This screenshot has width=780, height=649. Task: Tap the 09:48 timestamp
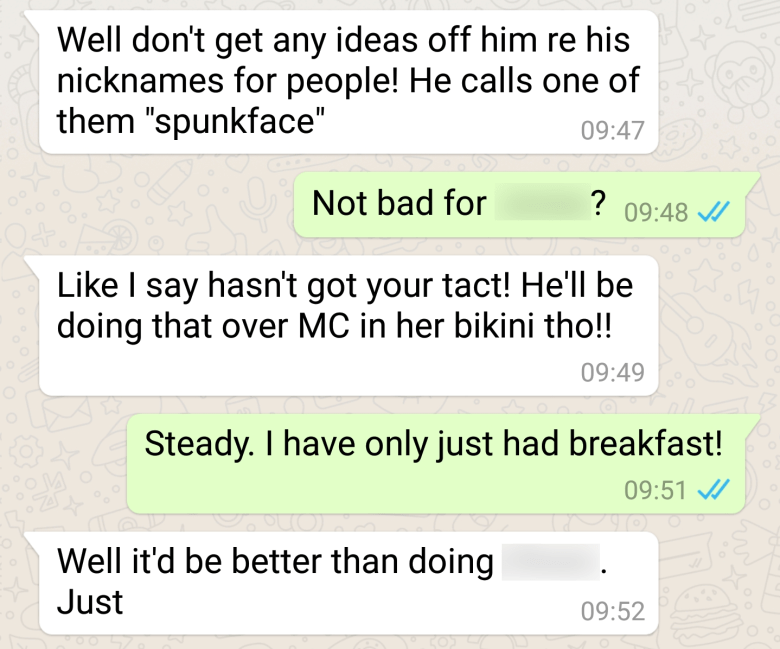click(656, 212)
